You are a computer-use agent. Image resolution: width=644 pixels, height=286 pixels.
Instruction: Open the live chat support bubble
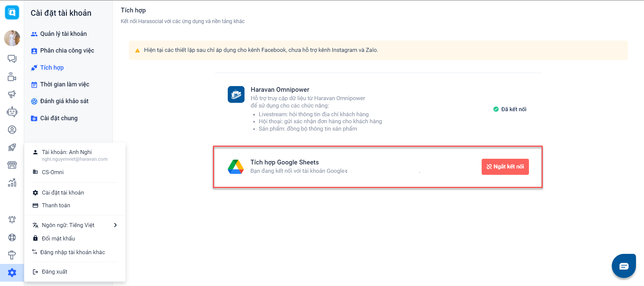pos(624,266)
